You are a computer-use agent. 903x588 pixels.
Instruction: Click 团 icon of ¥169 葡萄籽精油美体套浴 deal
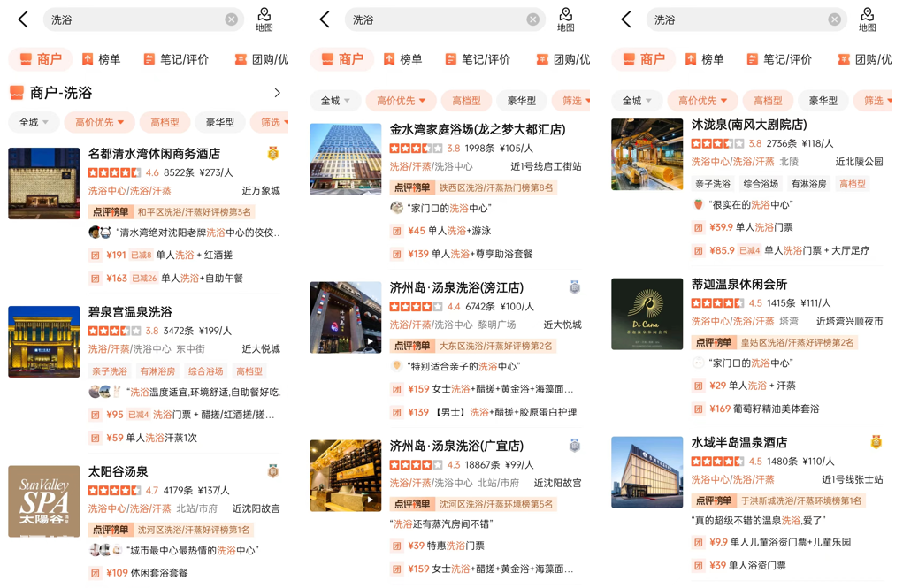coord(698,409)
